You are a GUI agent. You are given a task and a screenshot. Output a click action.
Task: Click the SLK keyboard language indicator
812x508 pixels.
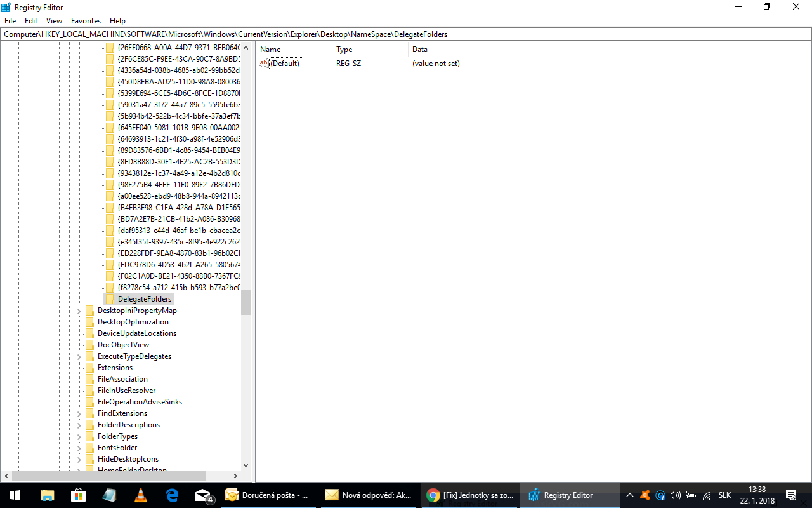(x=724, y=495)
